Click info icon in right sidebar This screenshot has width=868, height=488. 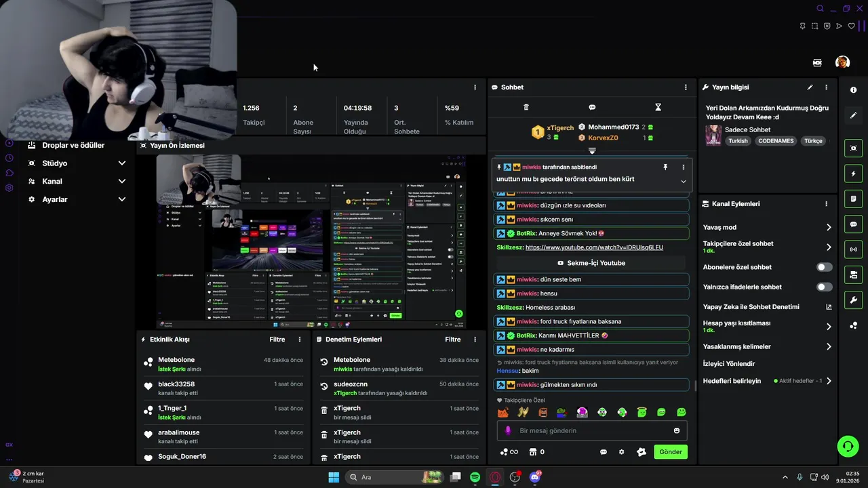[x=853, y=90]
